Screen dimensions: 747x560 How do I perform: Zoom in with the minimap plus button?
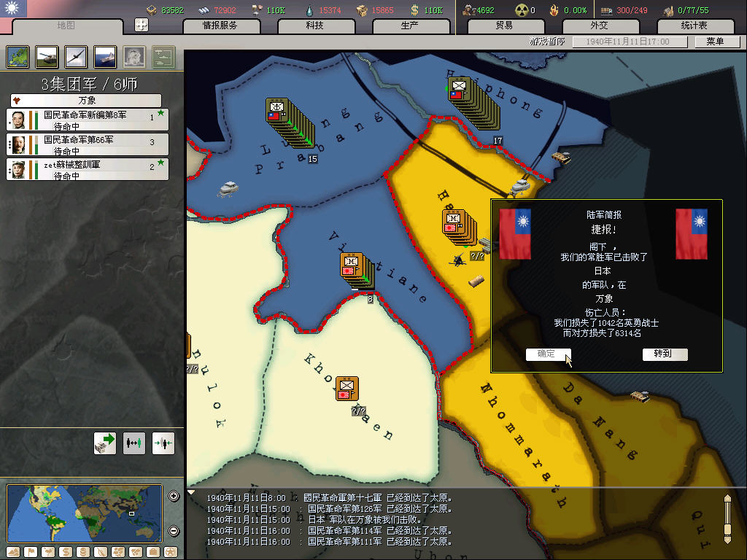point(174,497)
